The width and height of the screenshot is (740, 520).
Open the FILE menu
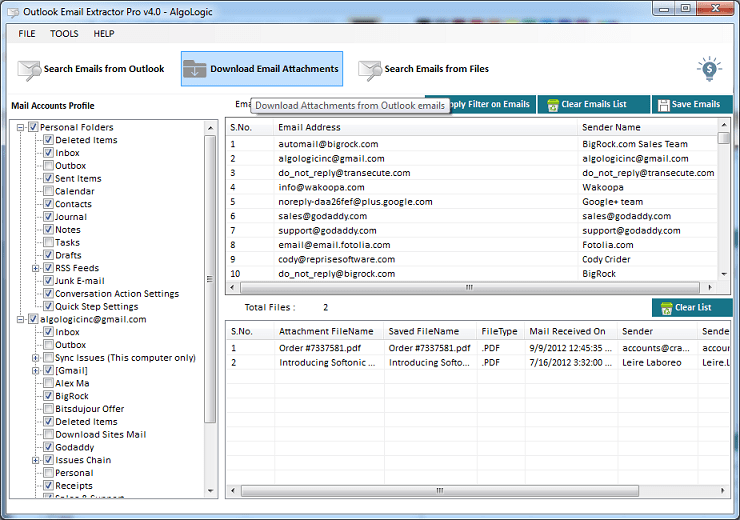(x=27, y=34)
